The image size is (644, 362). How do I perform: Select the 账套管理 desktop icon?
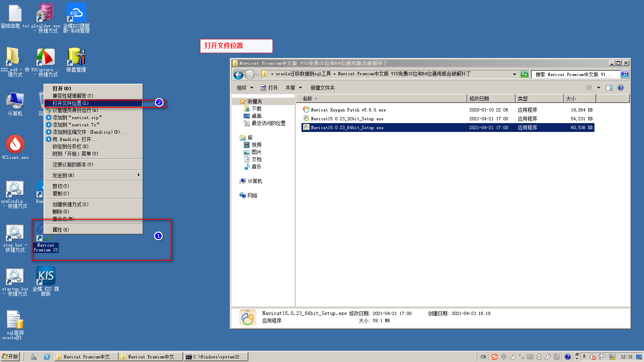point(76,58)
